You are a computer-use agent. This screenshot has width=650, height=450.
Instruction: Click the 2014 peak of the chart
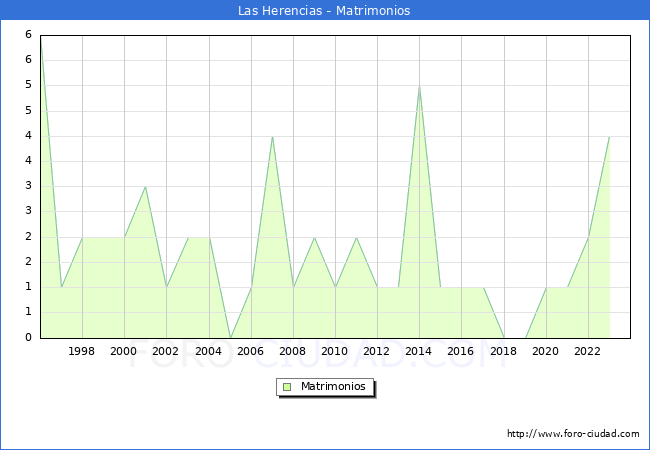pos(420,86)
